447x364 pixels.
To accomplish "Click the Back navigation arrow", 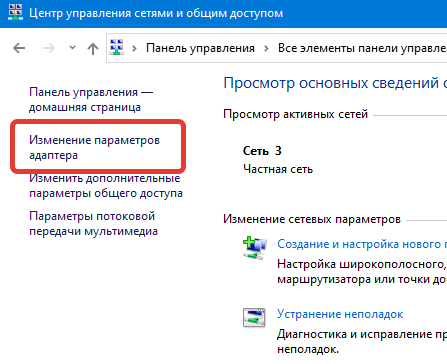I will tap(19, 48).
